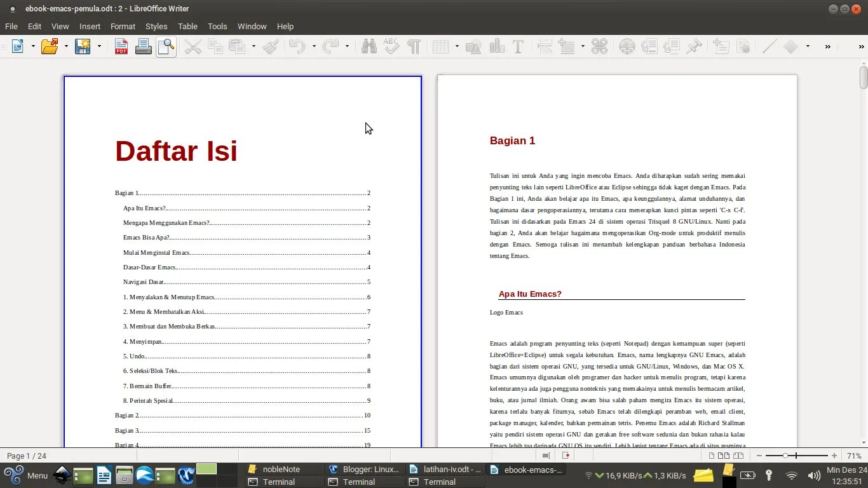This screenshot has width=868, height=488.
Task: Click the volume icon in system tray
Action: pyautogui.click(x=814, y=475)
